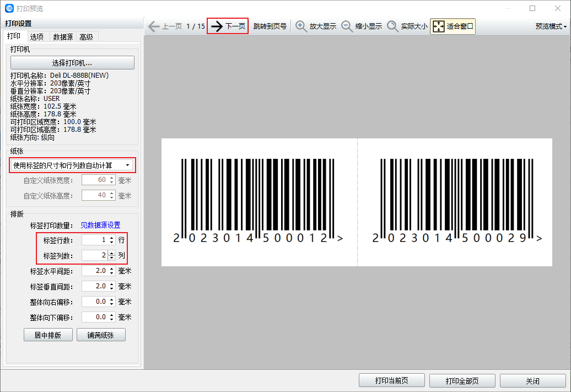
Task: Open the 高级 tab
Action: pos(87,37)
